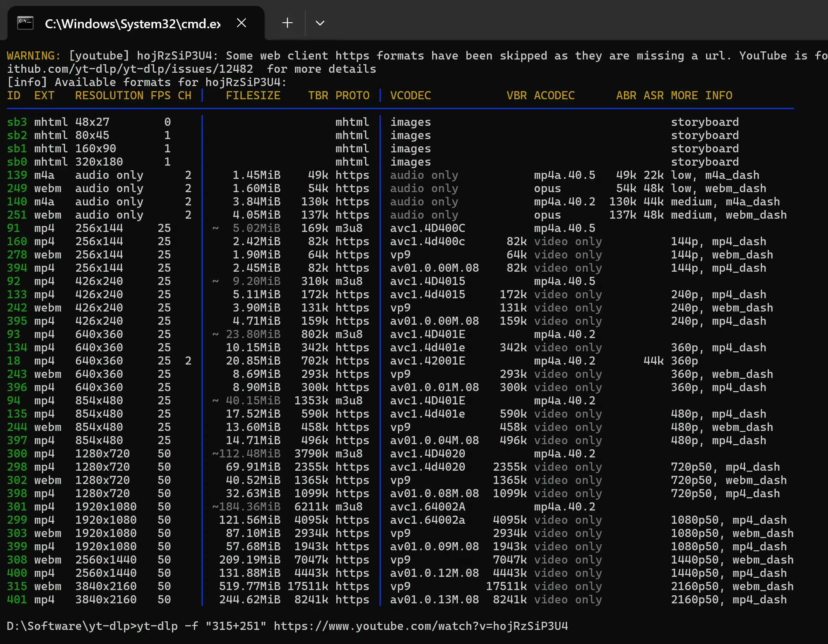
Task: Click the github.com yt-dlp issues link
Action: (130, 69)
